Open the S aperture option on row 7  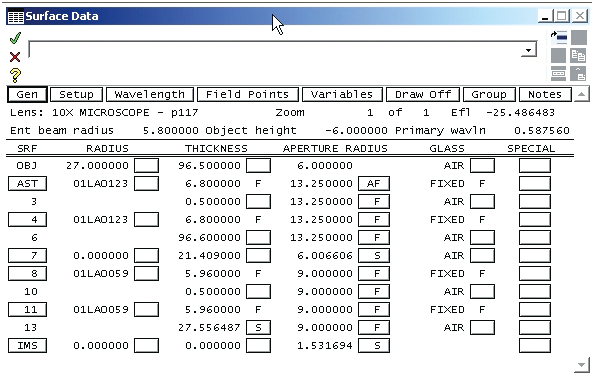click(374, 255)
